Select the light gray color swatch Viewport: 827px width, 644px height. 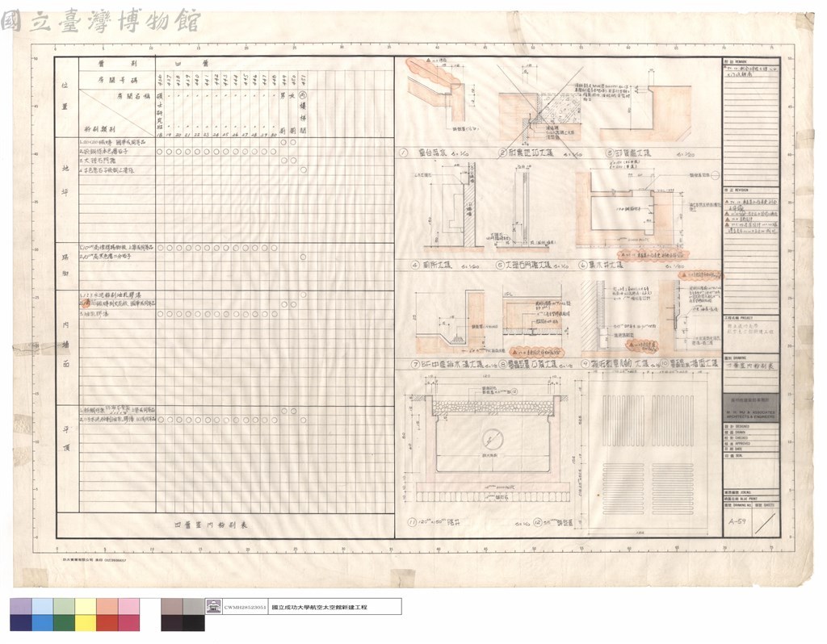tap(194, 606)
